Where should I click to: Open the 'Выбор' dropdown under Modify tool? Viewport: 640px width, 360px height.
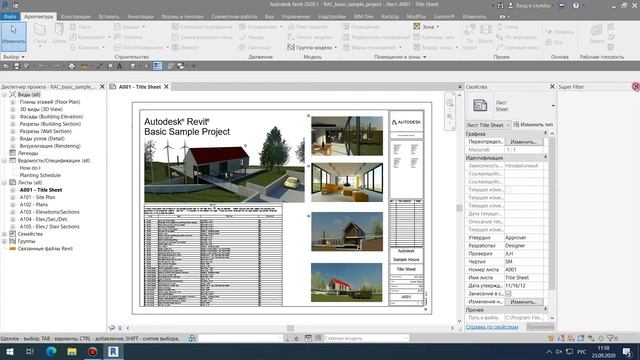point(13,57)
